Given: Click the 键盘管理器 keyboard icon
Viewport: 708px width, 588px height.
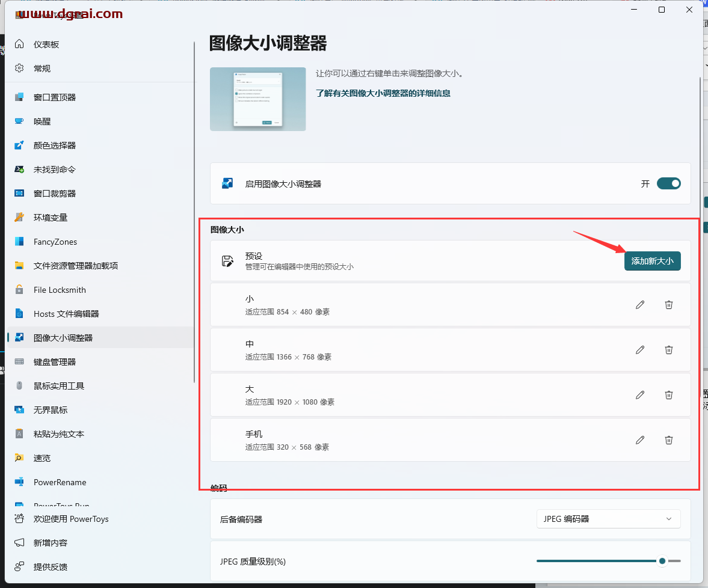Looking at the screenshot, I should point(19,361).
